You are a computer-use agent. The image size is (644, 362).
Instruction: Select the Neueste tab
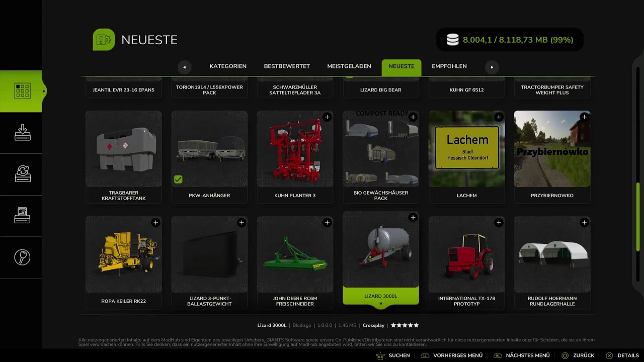point(401,67)
